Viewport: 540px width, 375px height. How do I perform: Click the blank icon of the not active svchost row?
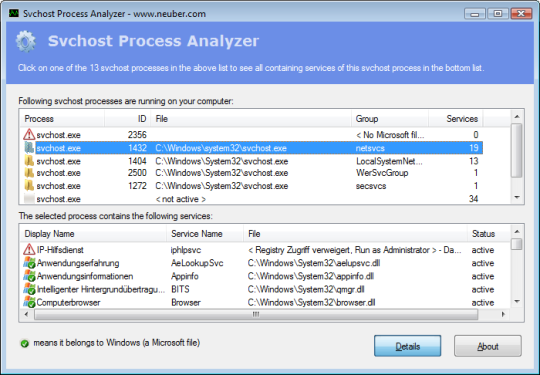pos(29,199)
